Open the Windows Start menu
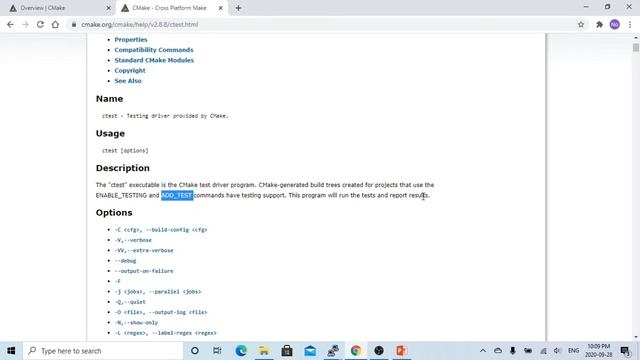This screenshot has width=640, height=360. [x=11, y=351]
